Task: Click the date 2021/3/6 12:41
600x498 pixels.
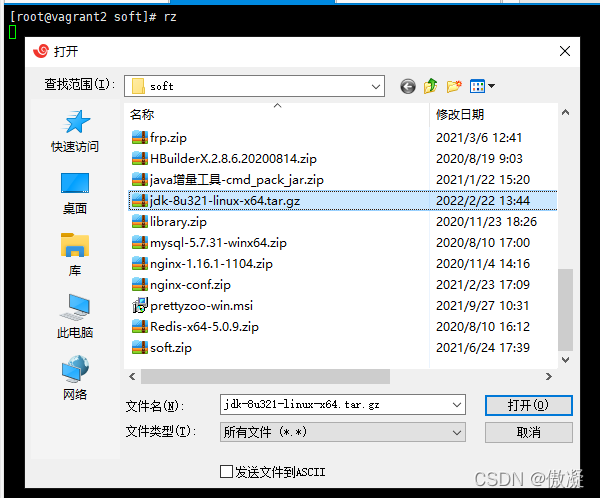Action: pyautogui.click(x=479, y=138)
